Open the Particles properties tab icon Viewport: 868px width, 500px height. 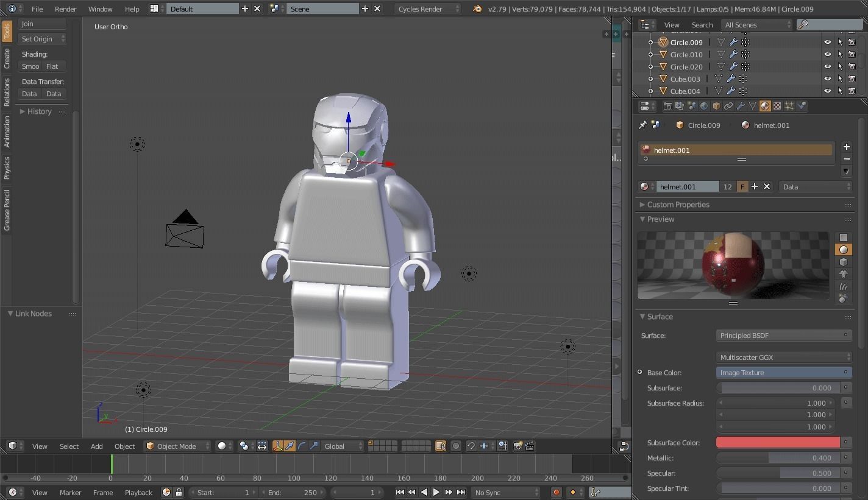point(789,106)
